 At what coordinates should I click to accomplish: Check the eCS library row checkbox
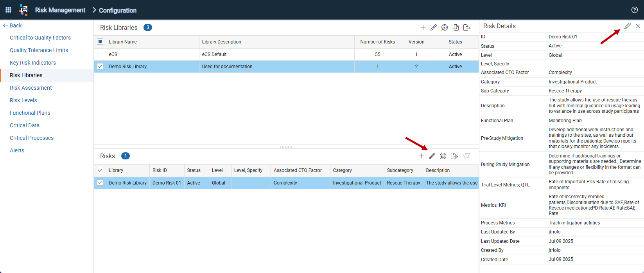coord(100,54)
